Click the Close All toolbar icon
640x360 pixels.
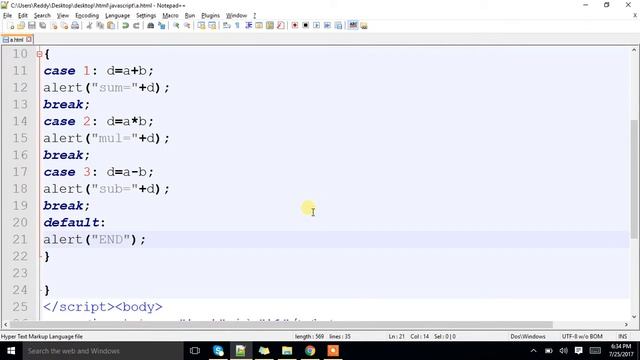pyautogui.click(x=64, y=26)
